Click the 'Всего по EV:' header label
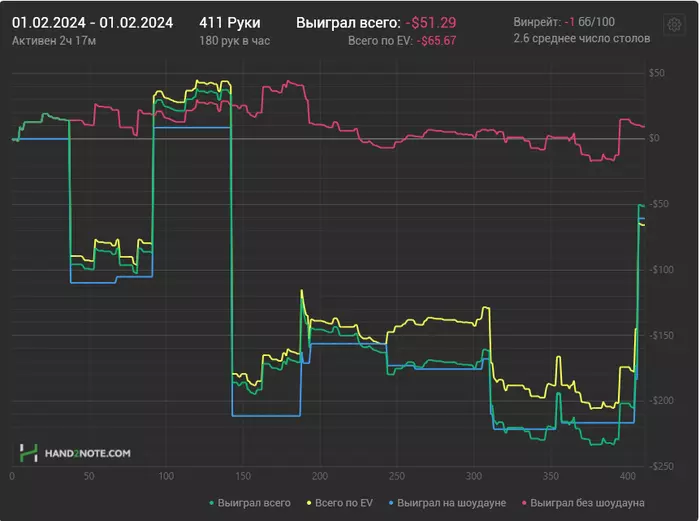The image size is (700, 521). [380, 41]
